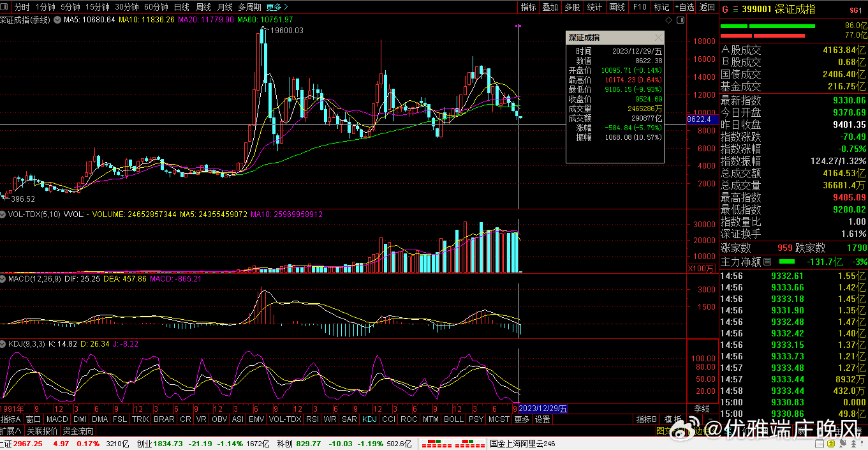This screenshot has width=868, height=450.
Task: Select the 15分钟 timeframe
Action: tap(98, 7)
